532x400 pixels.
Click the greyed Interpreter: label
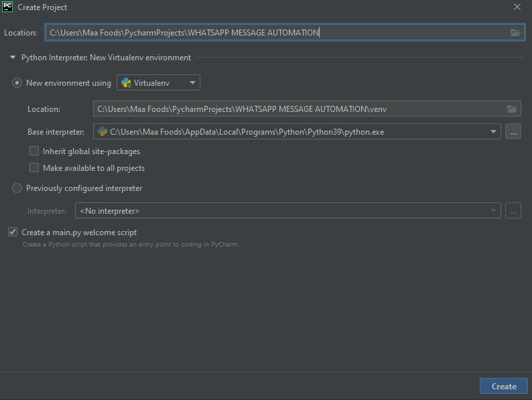47,210
